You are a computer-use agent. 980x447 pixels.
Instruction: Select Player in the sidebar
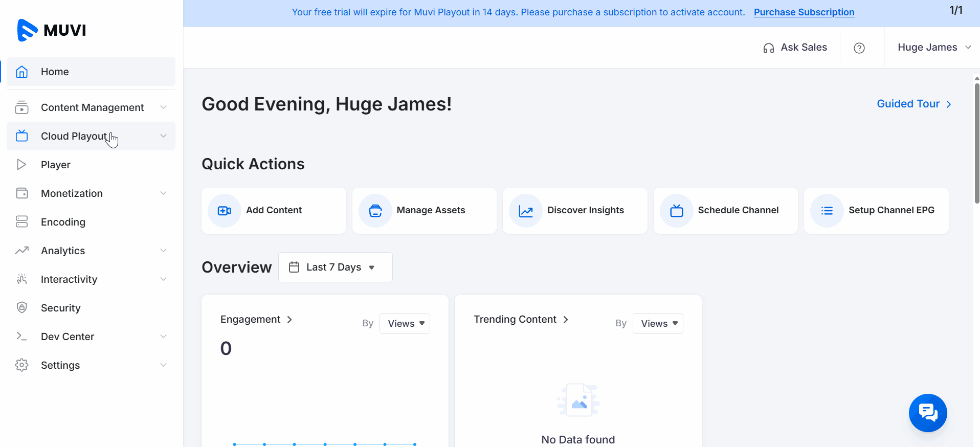coord(56,165)
